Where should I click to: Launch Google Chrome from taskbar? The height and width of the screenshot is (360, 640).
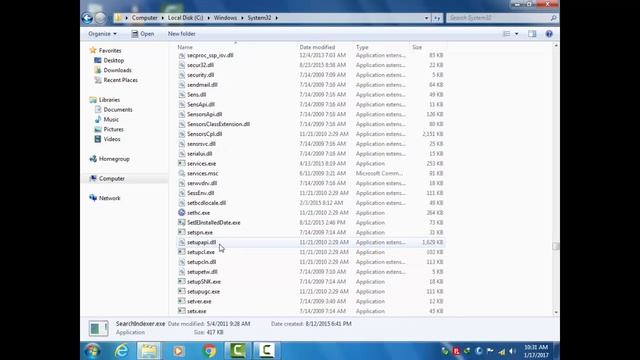(x=209, y=351)
